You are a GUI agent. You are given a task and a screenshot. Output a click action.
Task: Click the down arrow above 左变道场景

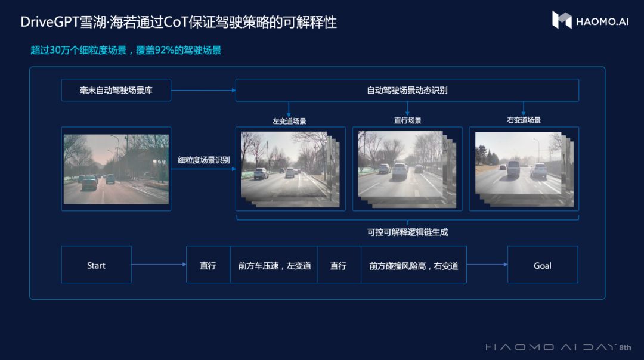289,108
